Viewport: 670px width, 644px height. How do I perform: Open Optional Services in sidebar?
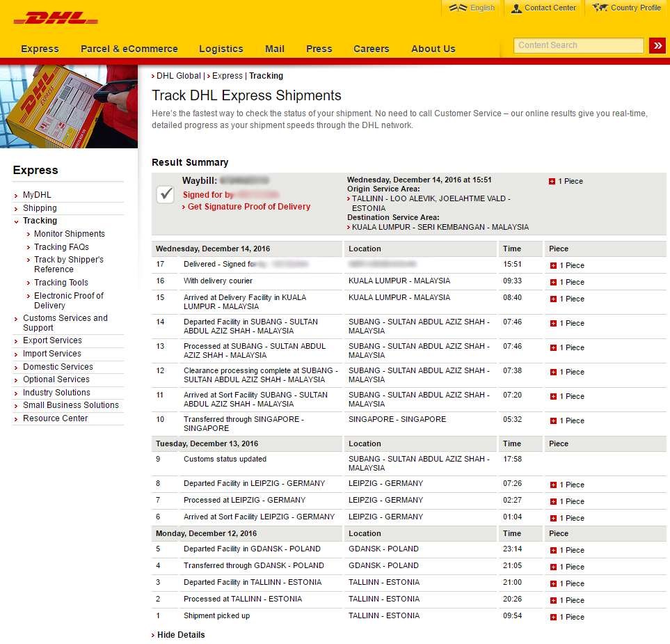[x=56, y=379]
